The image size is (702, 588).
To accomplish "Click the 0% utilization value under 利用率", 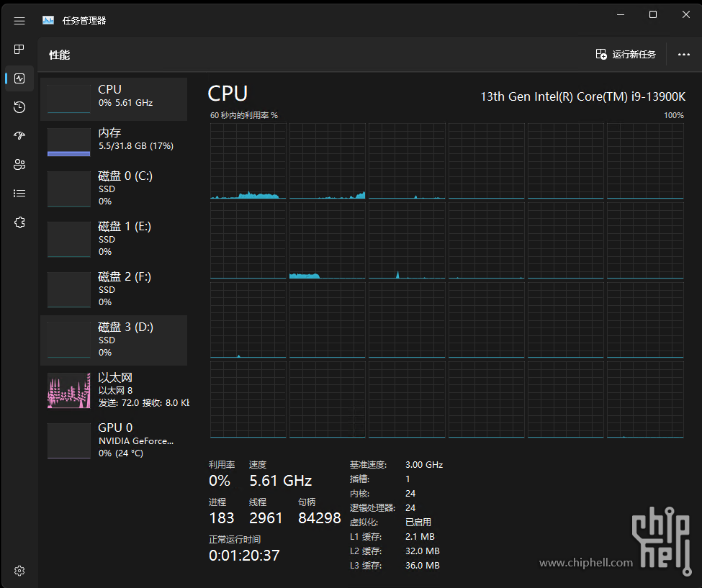I will 220,481.
